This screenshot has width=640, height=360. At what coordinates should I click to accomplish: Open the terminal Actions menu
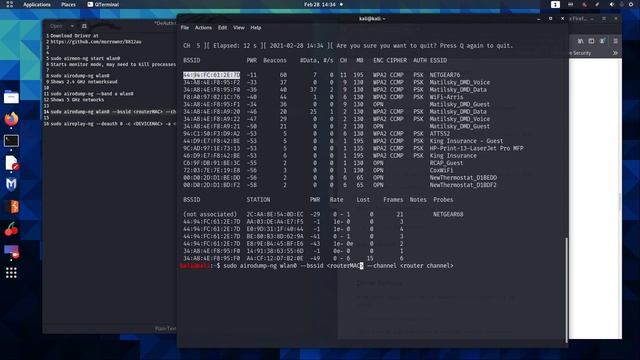[203, 28]
